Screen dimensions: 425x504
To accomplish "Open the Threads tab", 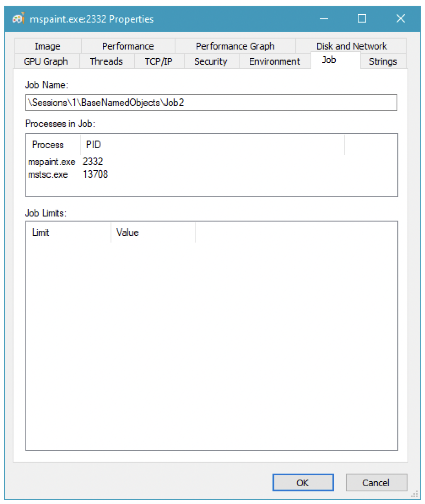I will pyautogui.click(x=106, y=61).
